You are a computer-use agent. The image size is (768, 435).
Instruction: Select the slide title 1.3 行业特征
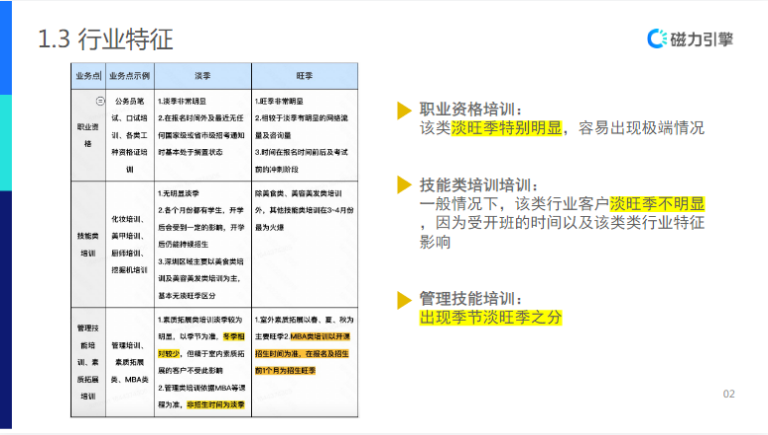tap(106, 39)
